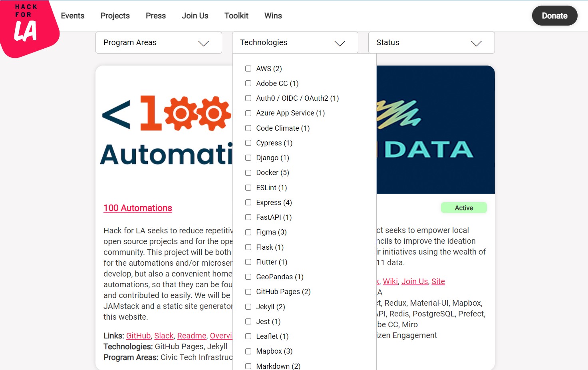The height and width of the screenshot is (370, 588).
Task: Check the Leaflet (1) filter
Action: [x=248, y=336]
